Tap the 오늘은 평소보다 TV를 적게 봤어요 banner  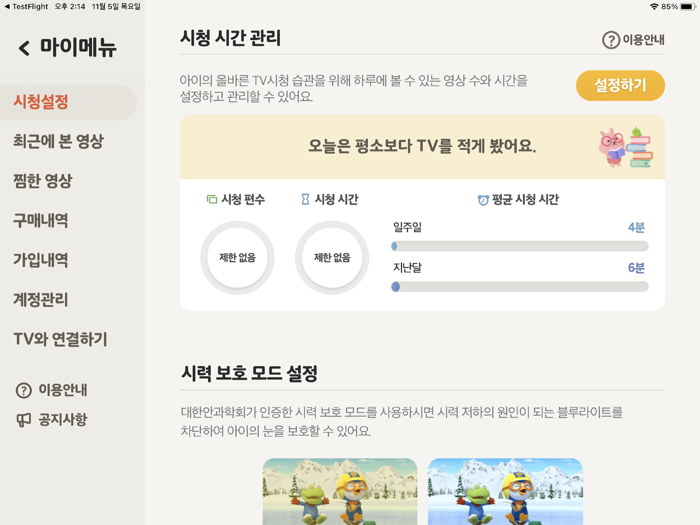pyautogui.click(x=422, y=147)
